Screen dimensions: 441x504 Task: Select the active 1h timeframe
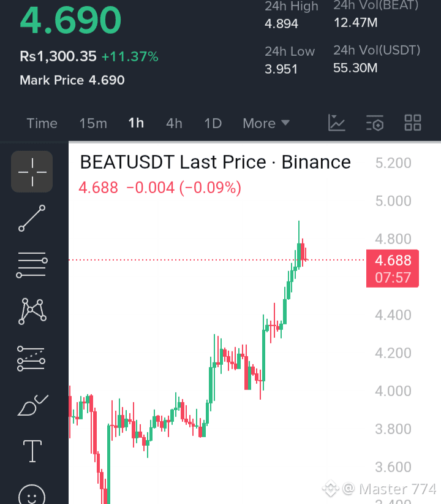pos(136,123)
